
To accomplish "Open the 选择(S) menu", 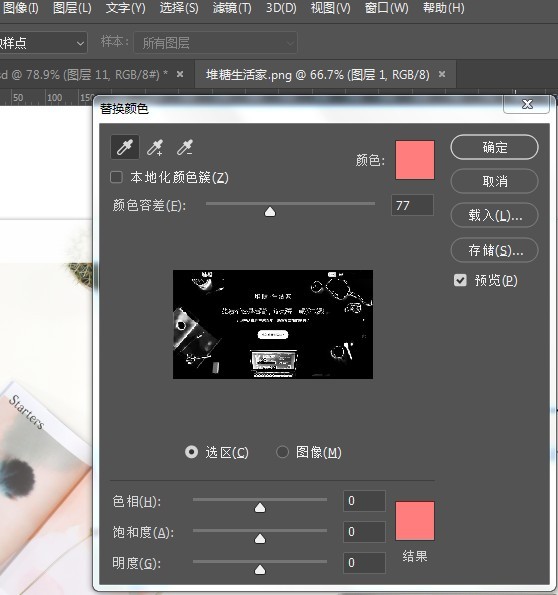I will pos(179,8).
